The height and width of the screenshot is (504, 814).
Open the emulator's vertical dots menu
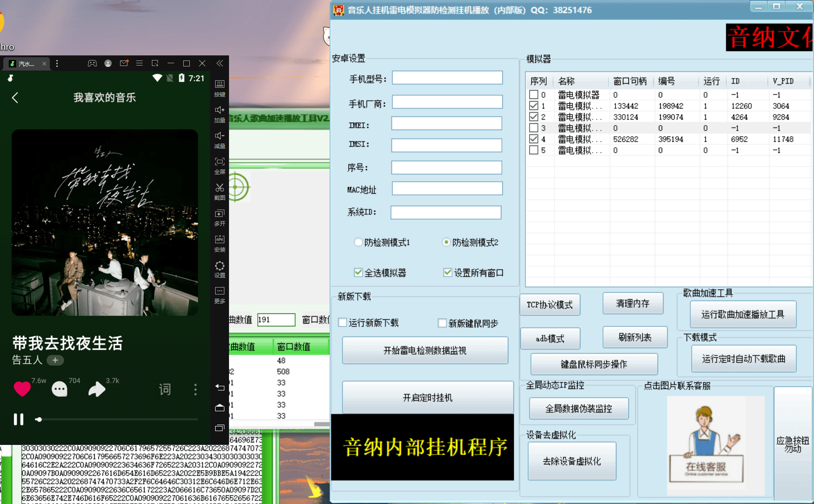[x=57, y=63]
